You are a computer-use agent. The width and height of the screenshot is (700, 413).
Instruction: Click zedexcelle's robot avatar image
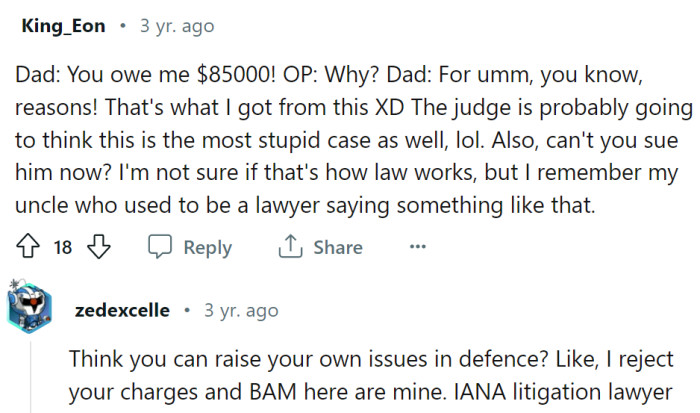[x=30, y=310]
